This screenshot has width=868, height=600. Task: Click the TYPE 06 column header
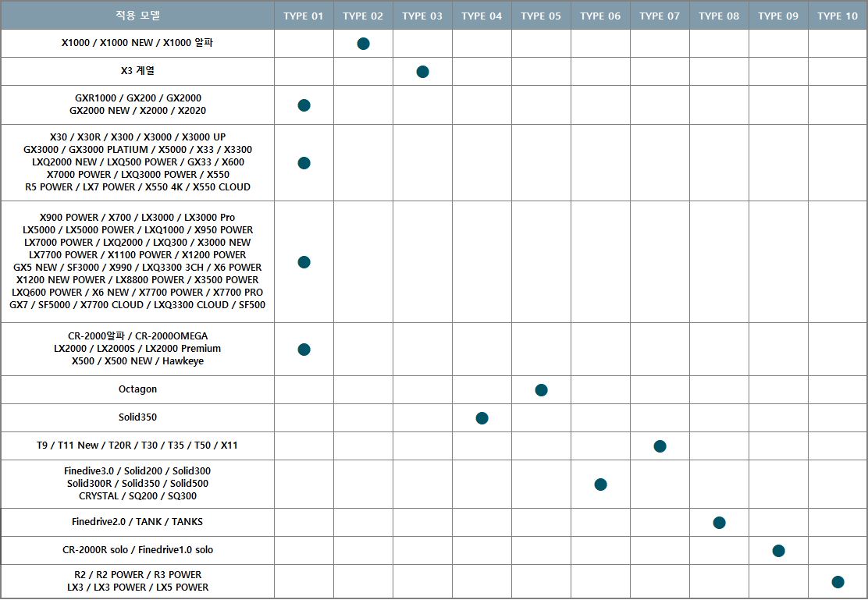(600, 16)
